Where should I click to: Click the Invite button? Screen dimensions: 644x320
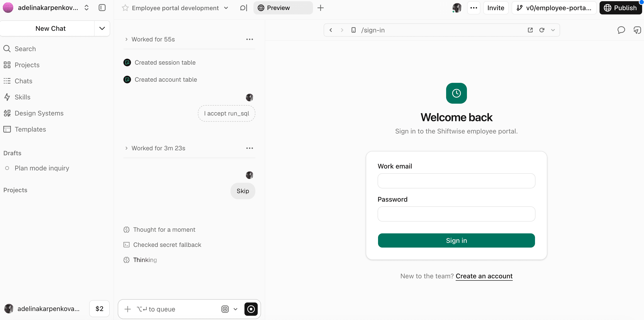496,8
